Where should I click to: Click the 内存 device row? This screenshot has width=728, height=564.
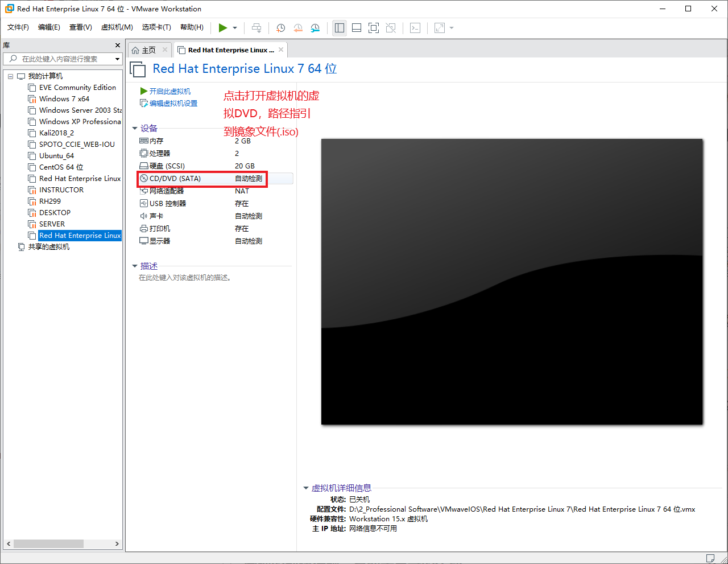pos(215,141)
